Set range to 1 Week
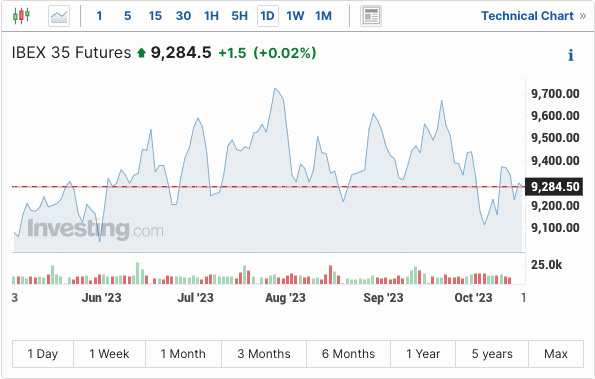 click(109, 354)
